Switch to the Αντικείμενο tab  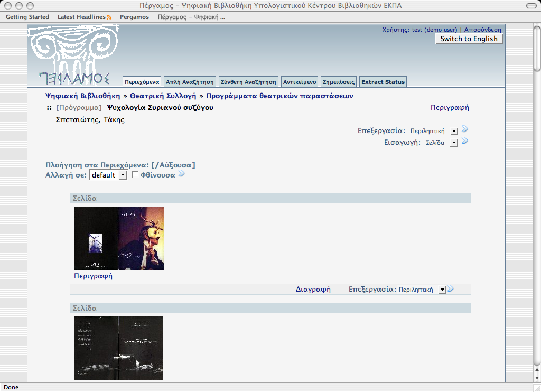300,82
